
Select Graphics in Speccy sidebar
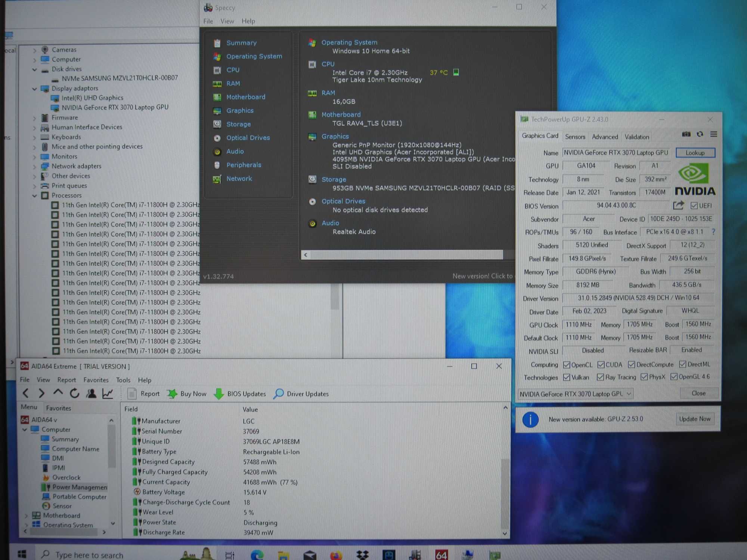[x=240, y=111]
